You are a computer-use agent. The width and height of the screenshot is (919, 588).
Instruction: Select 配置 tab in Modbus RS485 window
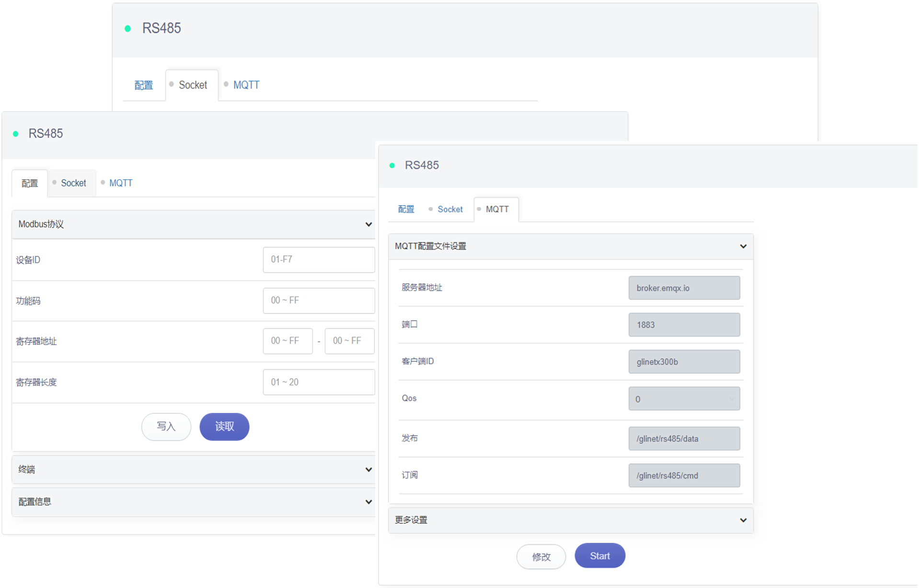pos(30,183)
